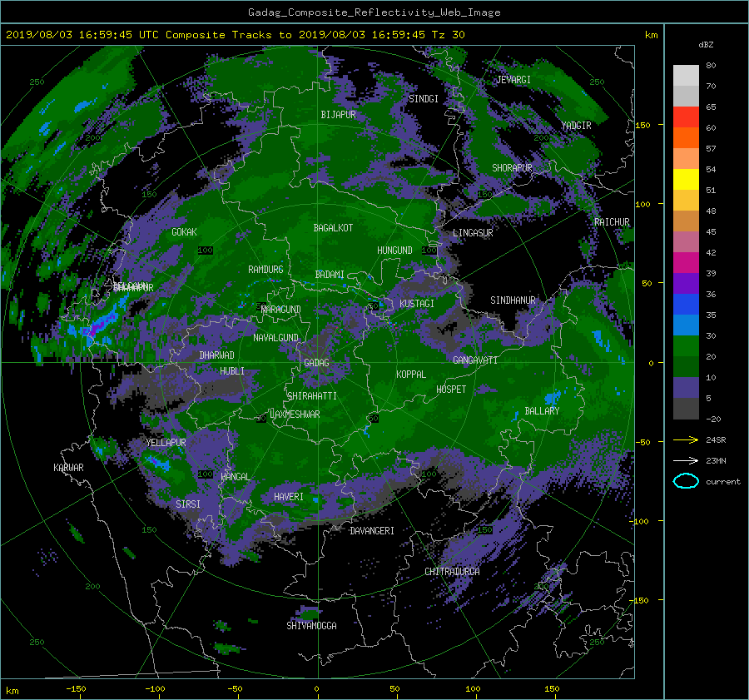The width and height of the screenshot is (749, 700).
Task: Click the 100 mark on bottom axis
Action: 473,689
